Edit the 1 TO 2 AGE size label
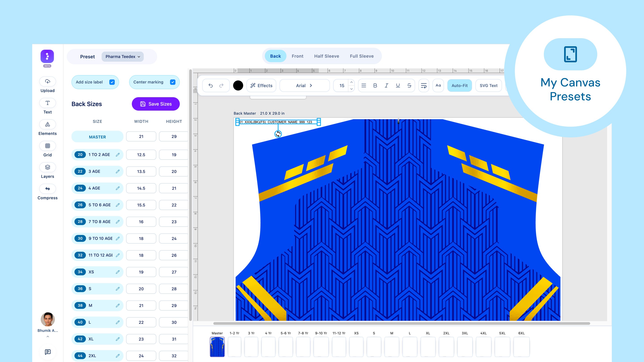 pos(118,155)
